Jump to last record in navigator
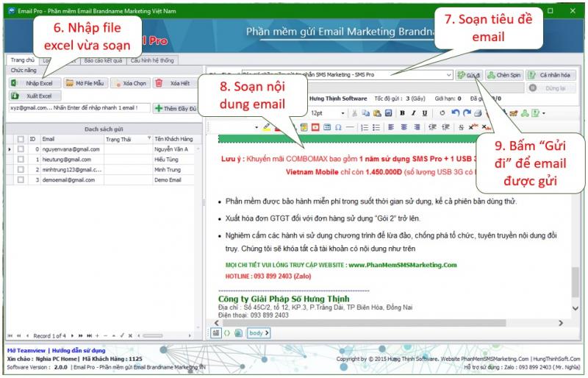The height and width of the screenshot is (378, 588). pos(89,335)
